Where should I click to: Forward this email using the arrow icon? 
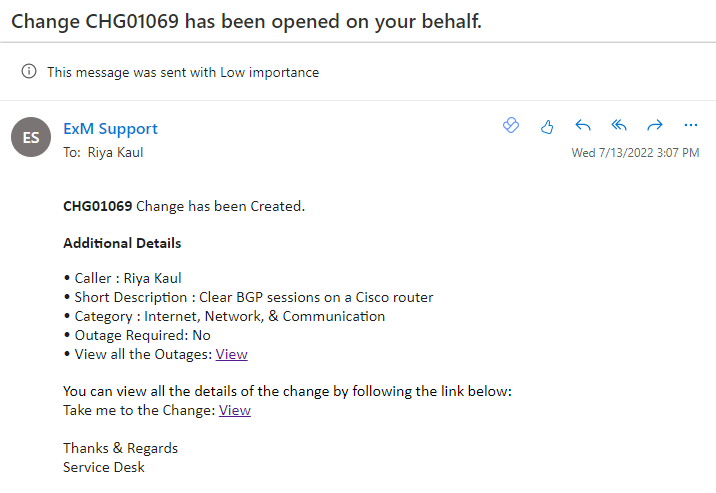(x=655, y=125)
